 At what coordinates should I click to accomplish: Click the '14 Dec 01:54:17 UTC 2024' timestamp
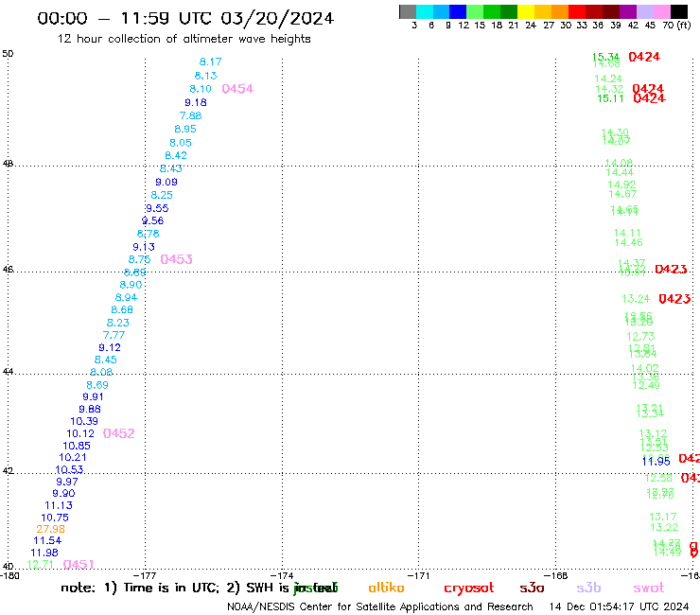click(x=619, y=607)
